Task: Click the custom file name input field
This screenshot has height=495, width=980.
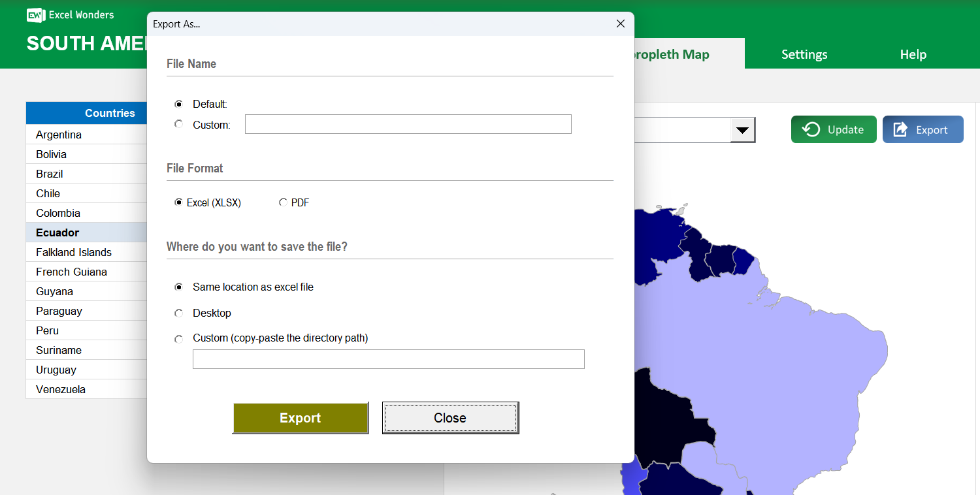Action: coord(408,124)
